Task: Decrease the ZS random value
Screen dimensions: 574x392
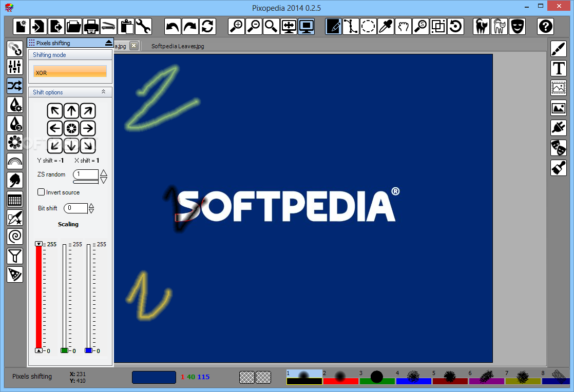Action: click(104, 180)
